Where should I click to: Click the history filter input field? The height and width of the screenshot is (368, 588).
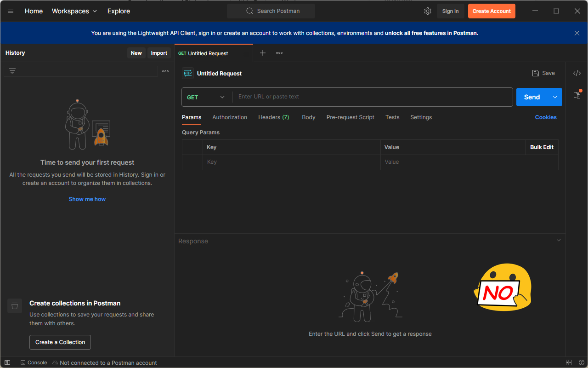tap(81, 71)
